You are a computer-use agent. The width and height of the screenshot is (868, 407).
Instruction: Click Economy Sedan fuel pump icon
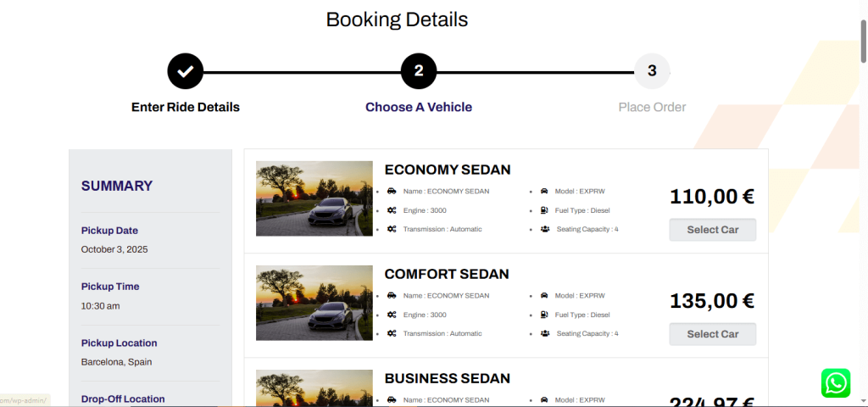click(544, 210)
